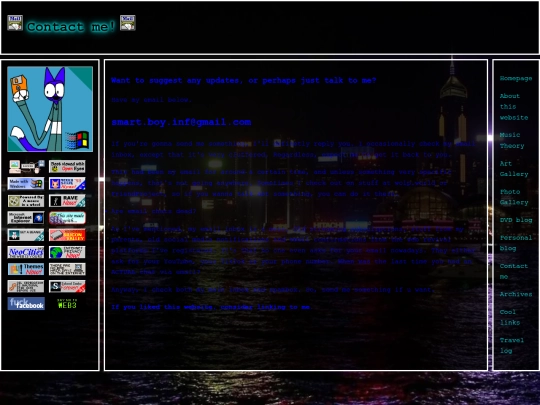This screenshot has width=540, height=405.
Task: Click the 'on the Internet' computer badge
Action: tap(67, 269)
